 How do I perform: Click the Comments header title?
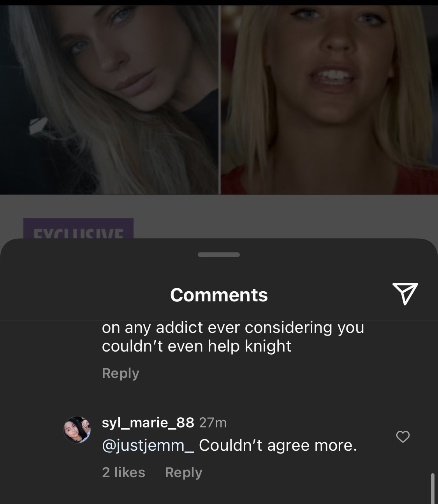coord(219,295)
